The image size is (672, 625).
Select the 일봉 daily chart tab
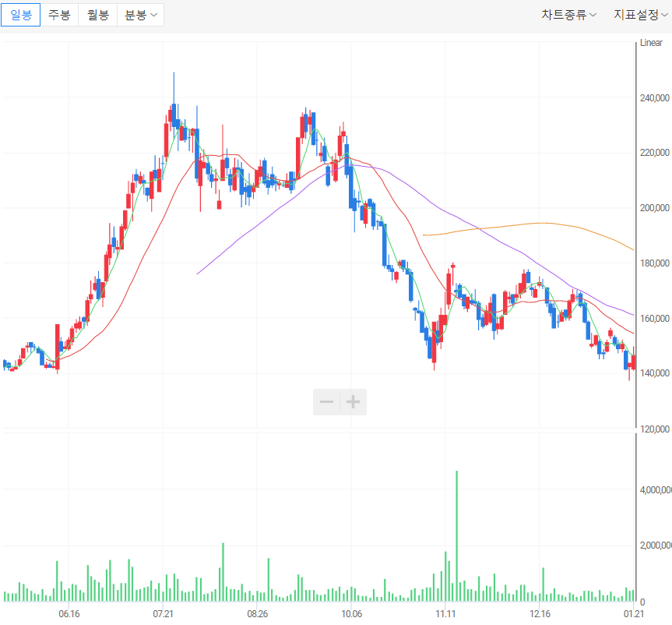(x=20, y=15)
